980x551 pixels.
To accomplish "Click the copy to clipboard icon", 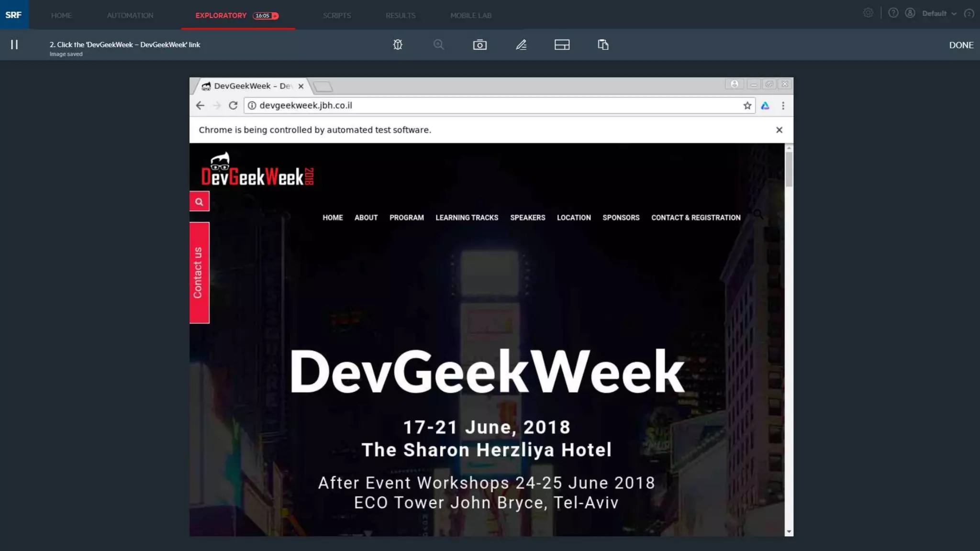I will pos(603,44).
